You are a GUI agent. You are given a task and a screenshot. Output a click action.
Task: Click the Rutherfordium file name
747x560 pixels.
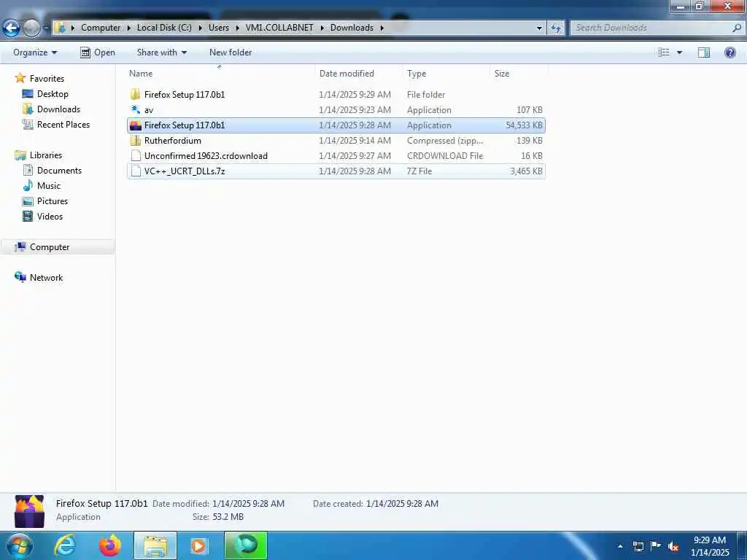click(172, 141)
